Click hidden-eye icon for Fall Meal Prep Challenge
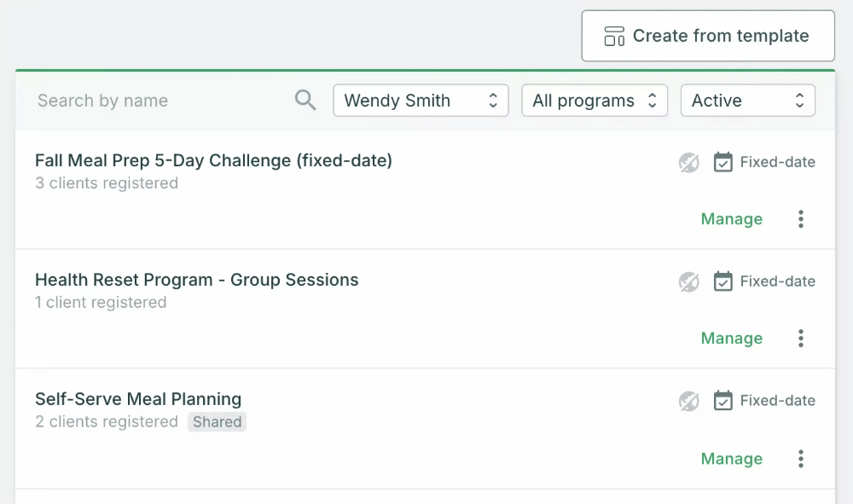This screenshot has width=853, height=504. point(689,162)
